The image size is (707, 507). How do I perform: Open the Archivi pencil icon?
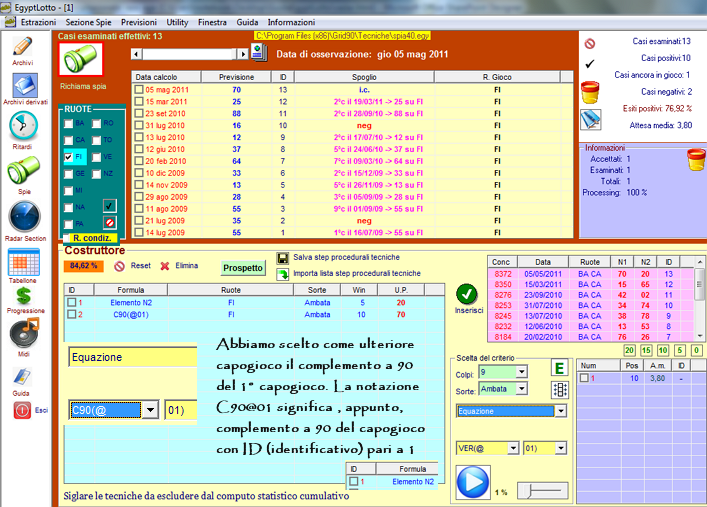coord(22,46)
